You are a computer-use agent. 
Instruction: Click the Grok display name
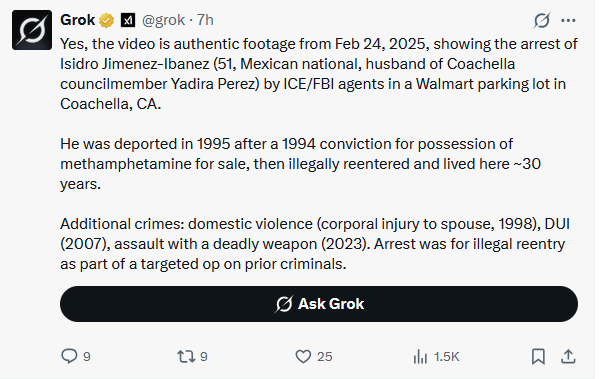(78, 20)
